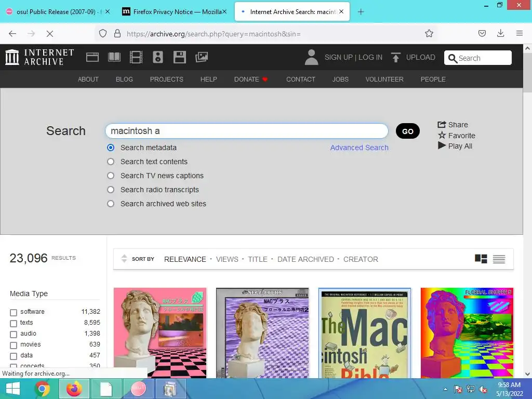Screen dimensions: 532x399
Task: Check the texts media type box
Action: click(x=14, y=323)
